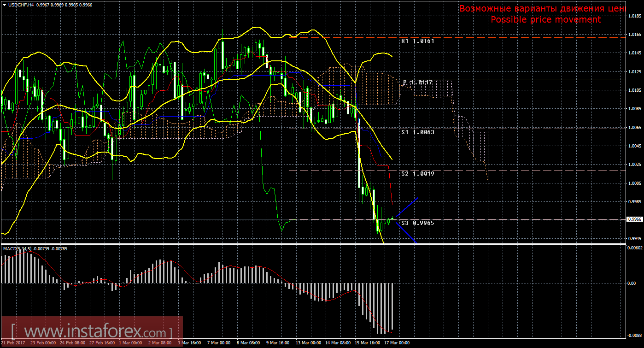The width and height of the screenshot is (644, 348).
Task: Click the 8 Mar 08:00 time label
Action: pyautogui.click(x=249, y=343)
